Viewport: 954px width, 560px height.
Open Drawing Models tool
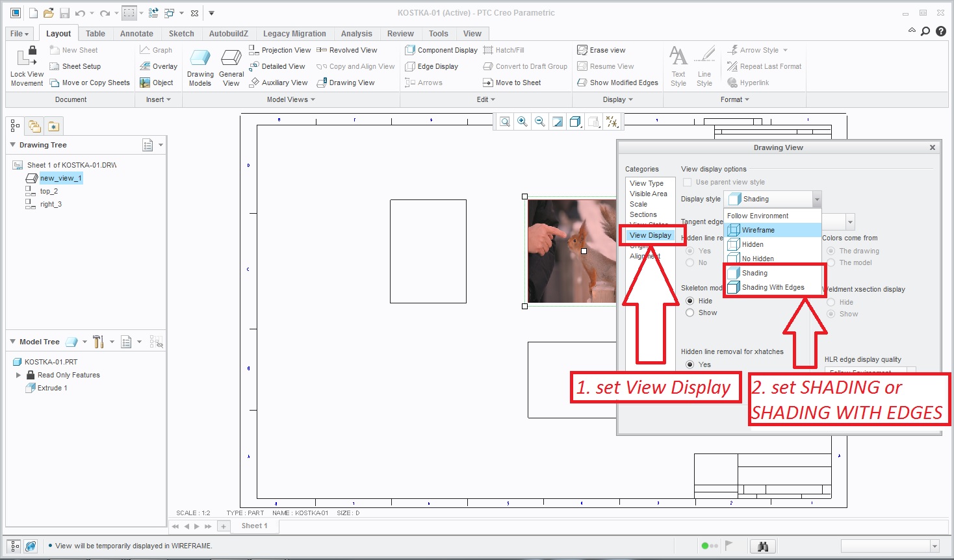click(x=200, y=68)
